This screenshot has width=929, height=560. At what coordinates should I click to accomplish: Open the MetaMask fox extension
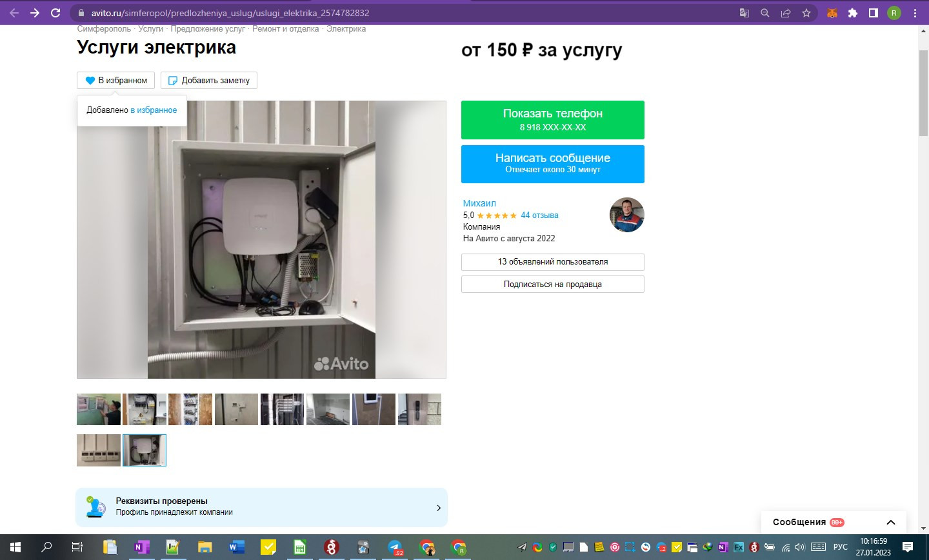[832, 13]
